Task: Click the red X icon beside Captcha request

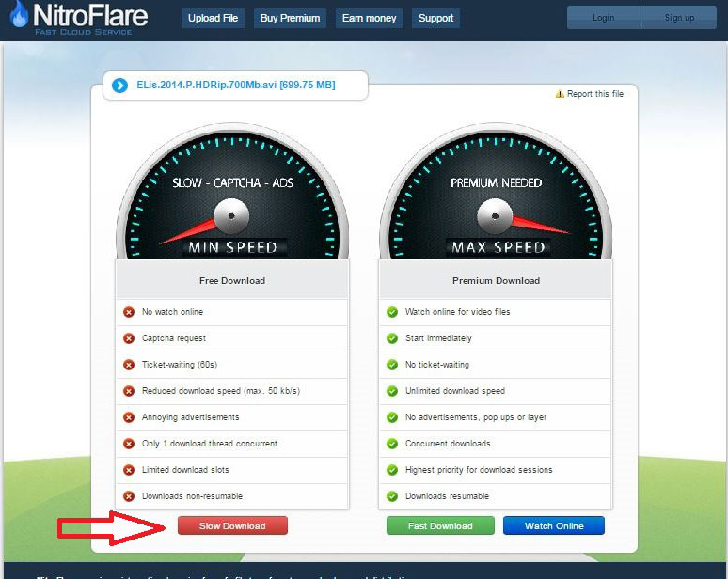Action: 129,338
